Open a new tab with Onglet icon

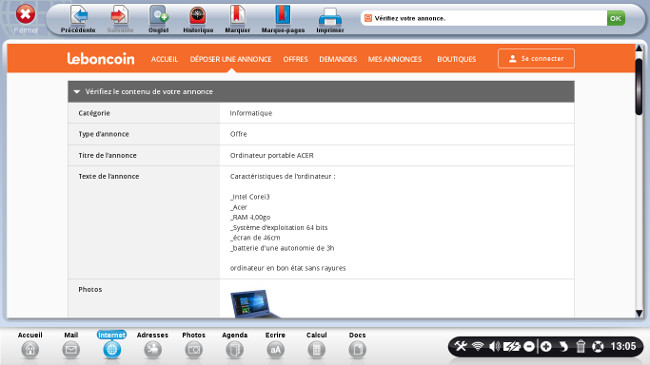(x=159, y=16)
